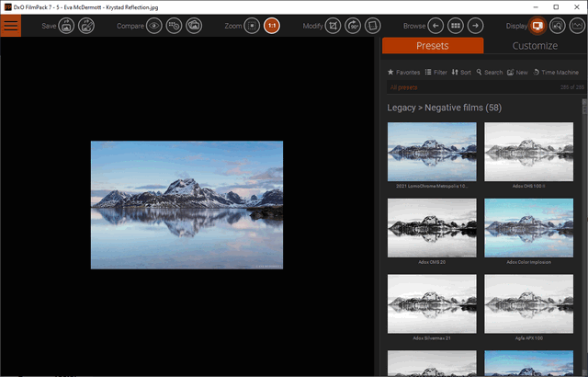The height and width of the screenshot is (377, 588).
Task: Toggle the Compare eye icon
Action: pyautogui.click(x=154, y=25)
